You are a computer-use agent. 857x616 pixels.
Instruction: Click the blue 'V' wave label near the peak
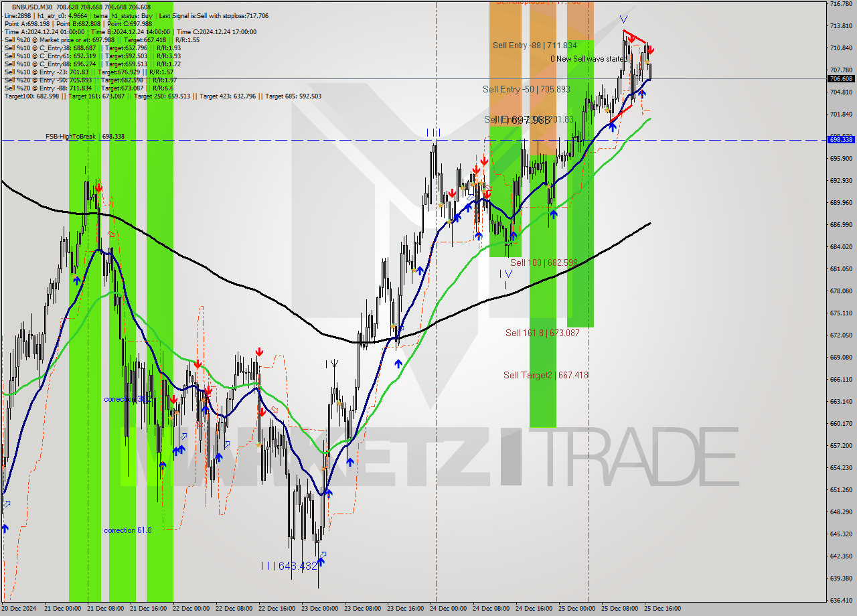coord(623,19)
